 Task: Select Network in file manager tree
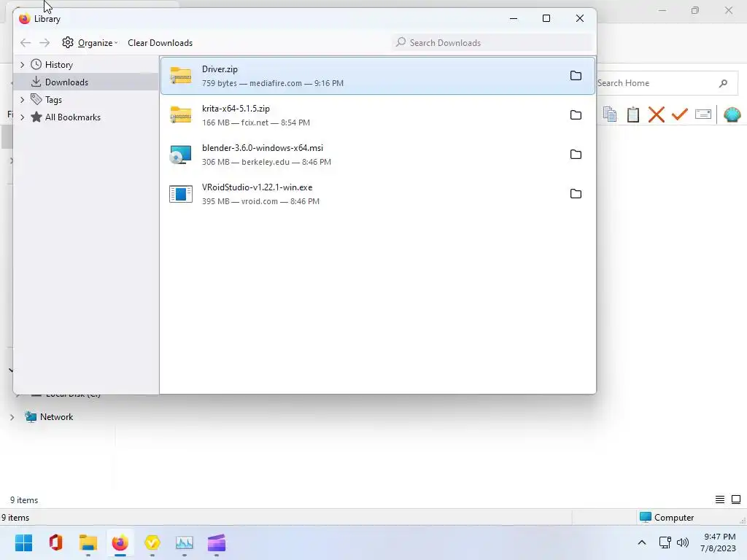[56, 417]
